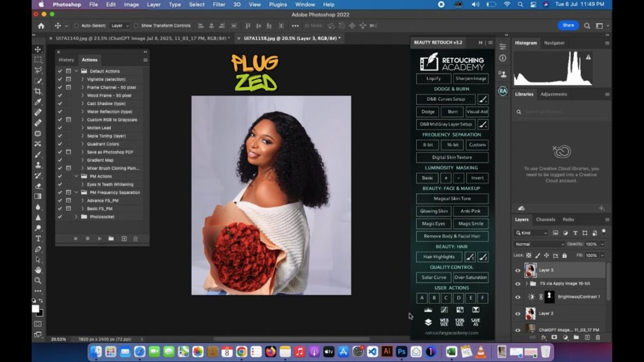Viewport: 644px width, 362px height.
Task: Expand the FS via Apply Image 16-bit group
Action: tap(526, 284)
